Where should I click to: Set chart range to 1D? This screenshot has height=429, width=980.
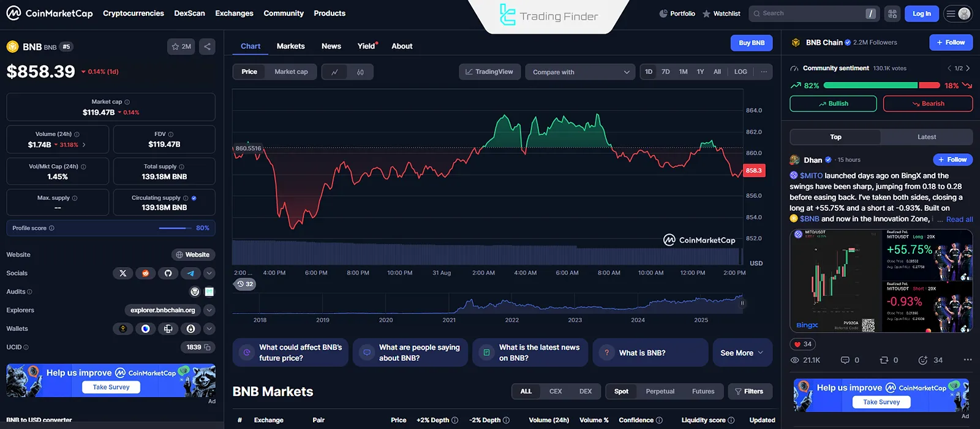point(649,72)
